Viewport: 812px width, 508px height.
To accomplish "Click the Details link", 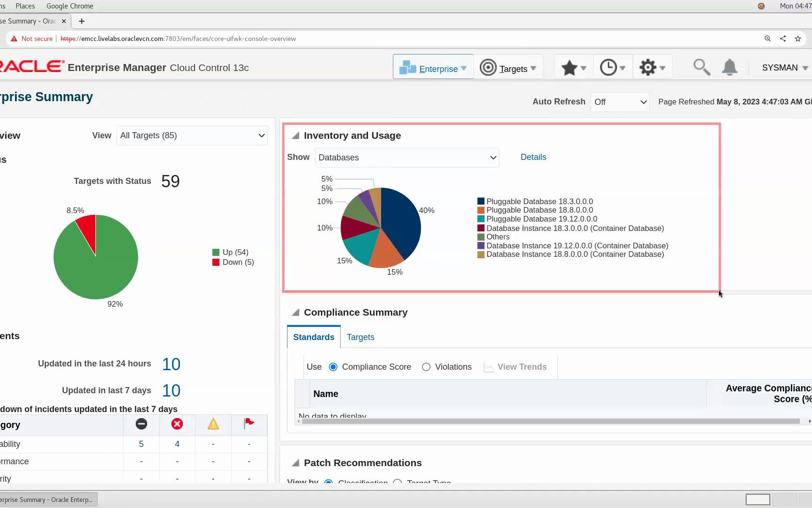I will pos(533,157).
